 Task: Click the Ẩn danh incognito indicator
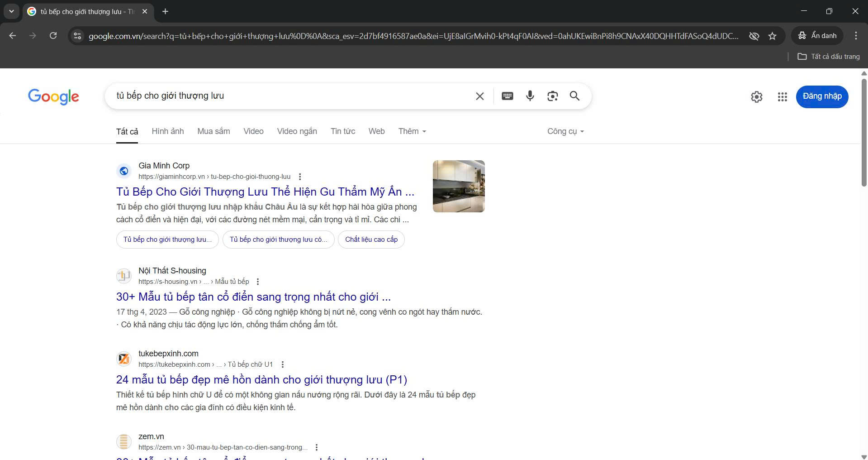click(x=817, y=36)
